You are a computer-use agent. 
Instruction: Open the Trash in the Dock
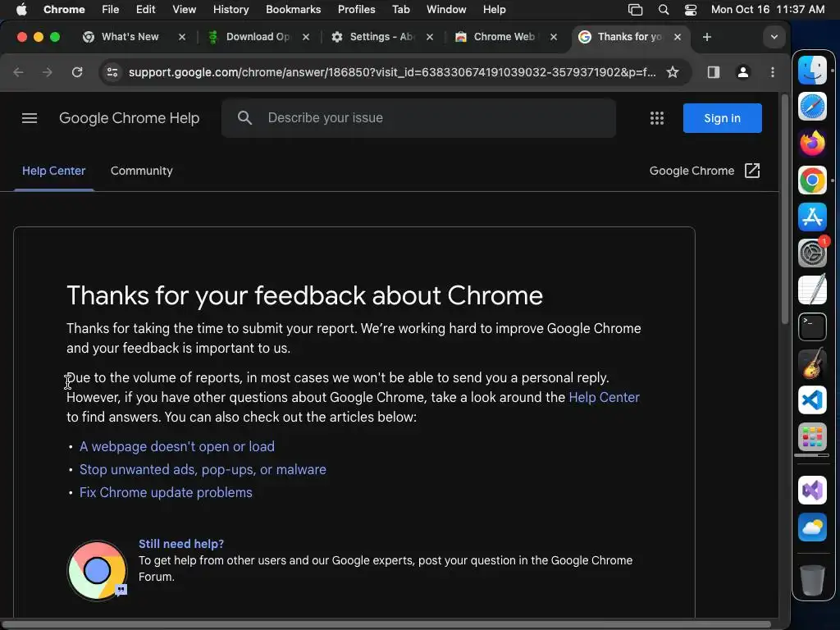point(812,580)
